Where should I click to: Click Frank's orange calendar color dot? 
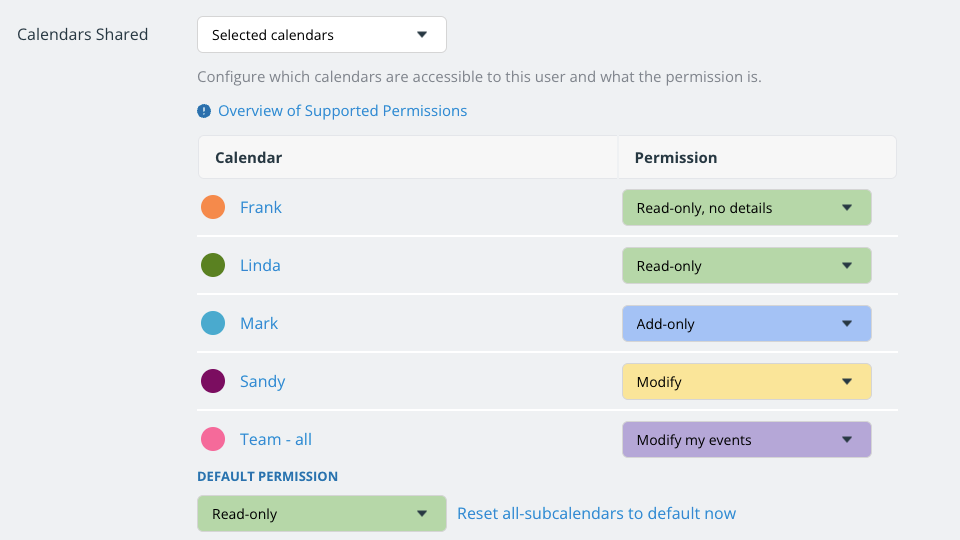(x=213, y=207)
